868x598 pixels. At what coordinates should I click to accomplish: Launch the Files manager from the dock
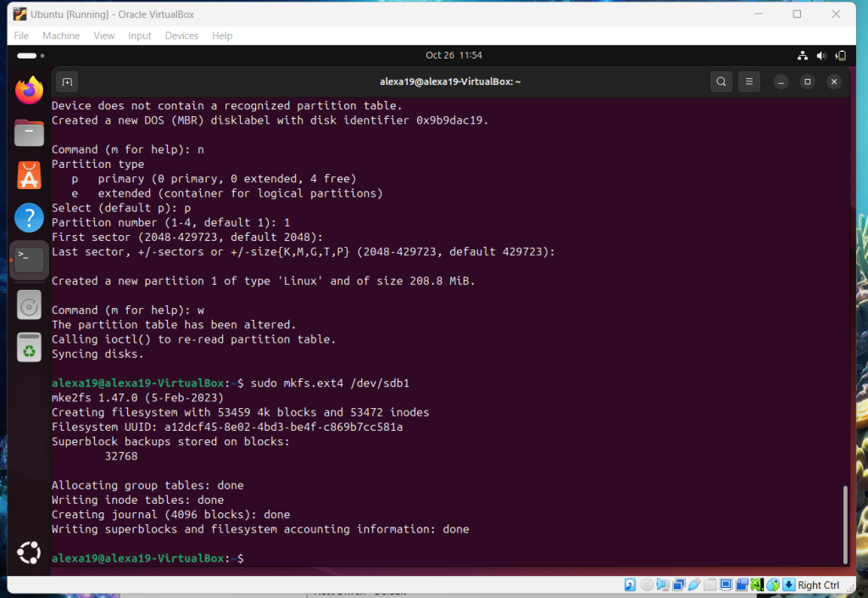[29, 132]
